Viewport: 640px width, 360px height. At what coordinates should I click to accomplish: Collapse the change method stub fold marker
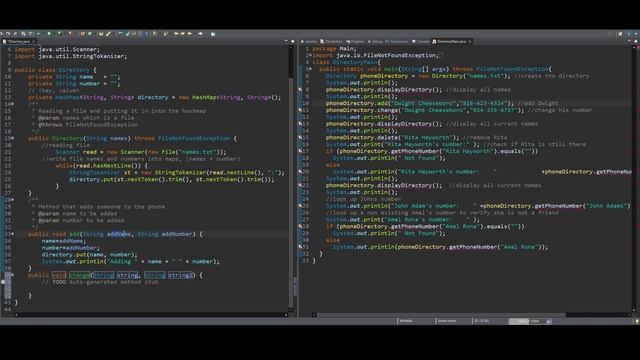coord(13,275)
